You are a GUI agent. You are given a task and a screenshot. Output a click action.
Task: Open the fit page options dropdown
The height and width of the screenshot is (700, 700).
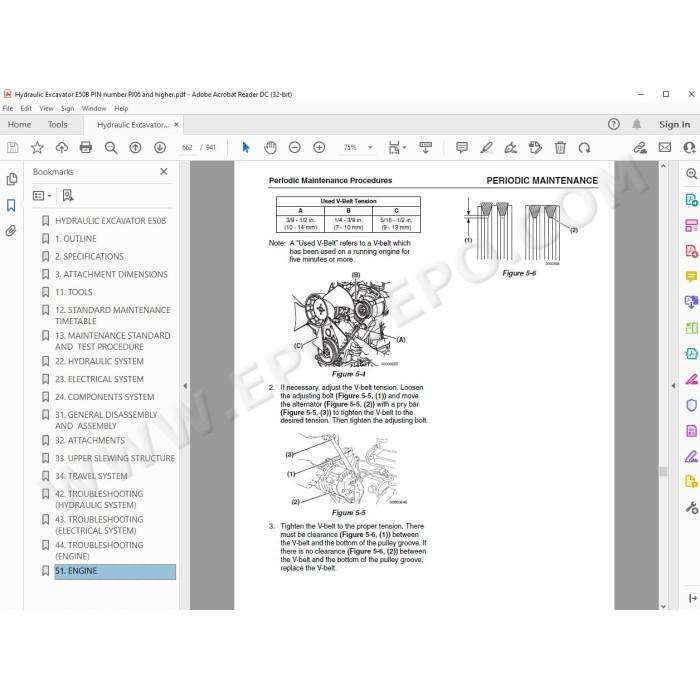pos(397,147)
